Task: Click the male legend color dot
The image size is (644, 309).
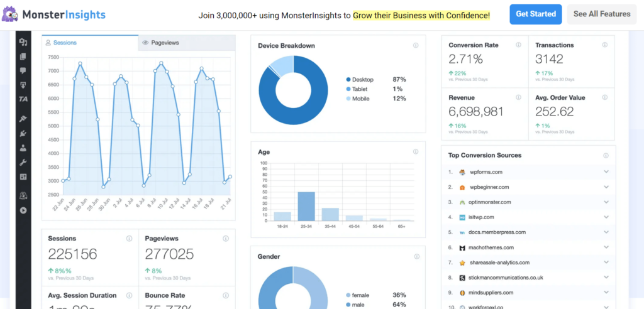Action: (348, 305)
